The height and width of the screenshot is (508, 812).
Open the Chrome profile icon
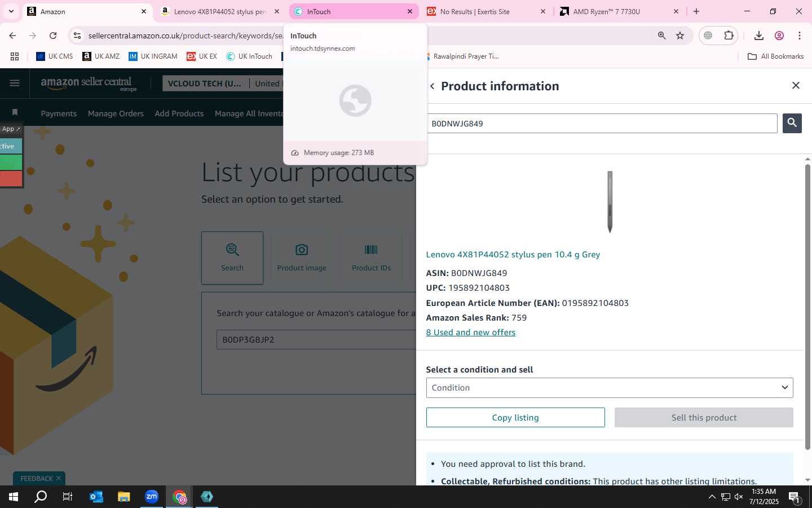[x=779, y=36]
